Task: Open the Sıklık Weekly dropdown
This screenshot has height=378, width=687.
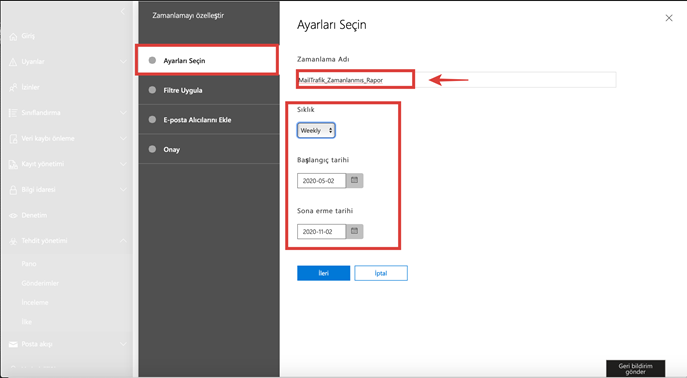Action: click(x=316, y=131)
